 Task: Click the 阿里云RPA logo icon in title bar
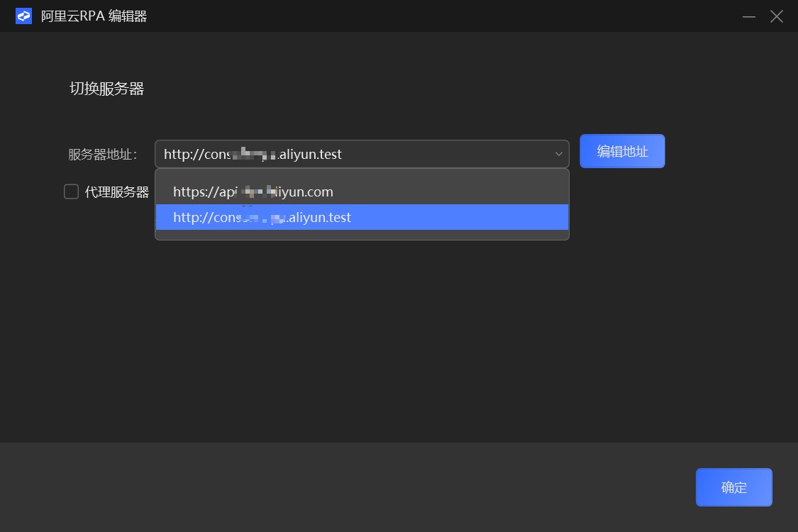point(23,16)
